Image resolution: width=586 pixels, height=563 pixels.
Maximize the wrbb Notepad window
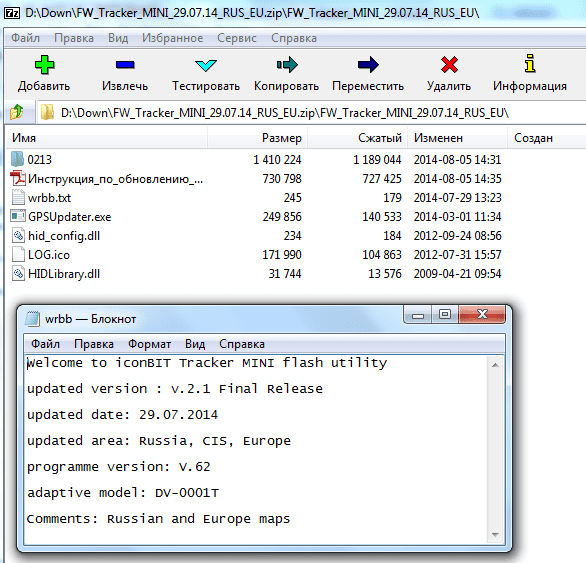click(x=445, y=314)
